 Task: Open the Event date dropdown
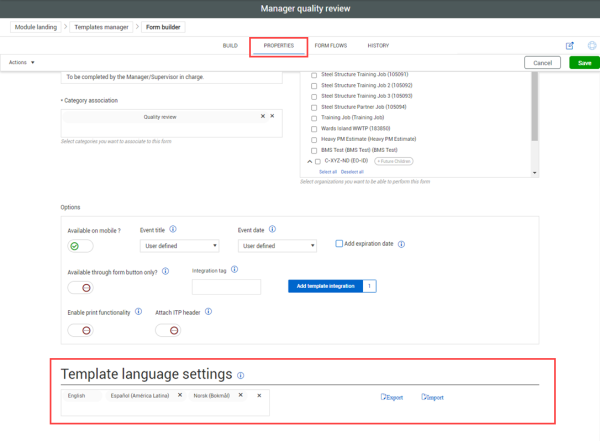coord(277,246)
